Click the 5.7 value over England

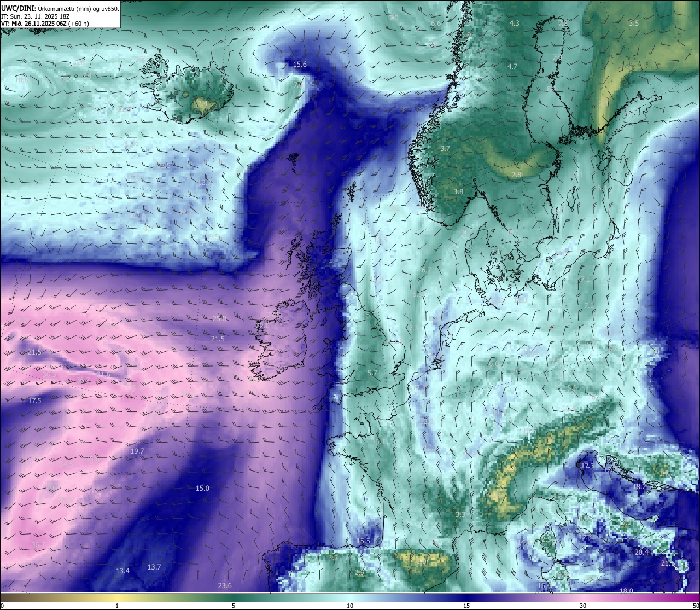[x=372, y=373]
